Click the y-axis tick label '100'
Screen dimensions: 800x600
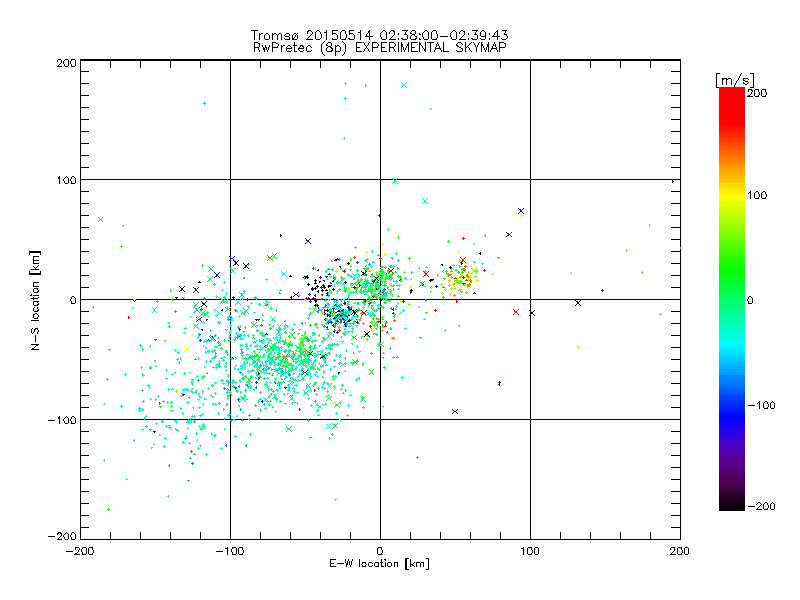pos(66,180)
